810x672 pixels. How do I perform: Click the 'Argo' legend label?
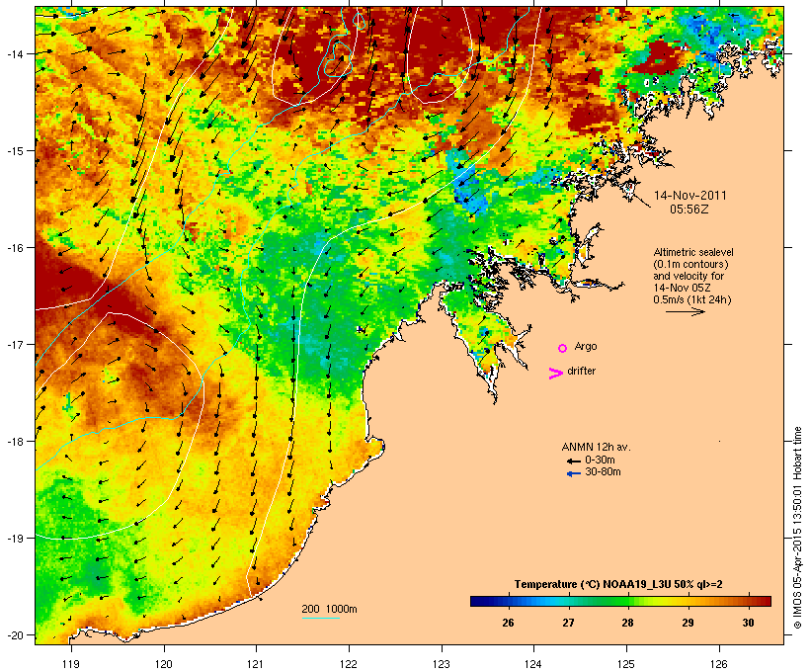click(x=586, y=346)
